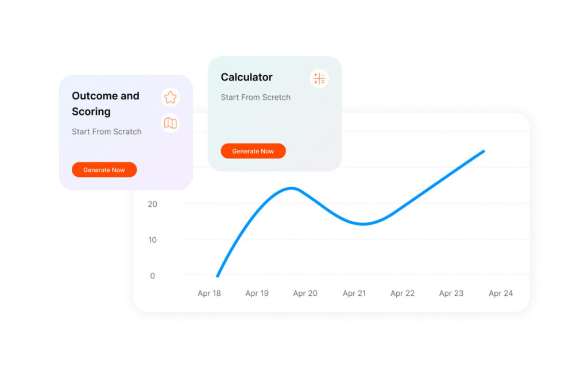Image resolution: width=588 pixels, height=367 pixels.
Task: Select the guide/map symbol on the purple card
Action: 170,123
